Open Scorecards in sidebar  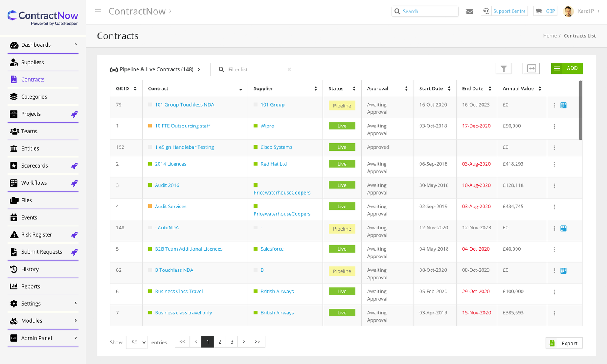pos(43,166)
